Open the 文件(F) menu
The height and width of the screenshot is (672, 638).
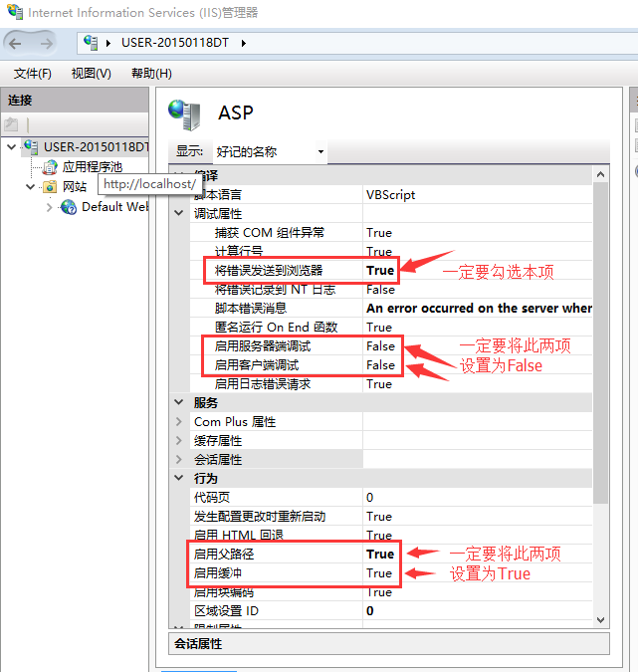(32, 74)
